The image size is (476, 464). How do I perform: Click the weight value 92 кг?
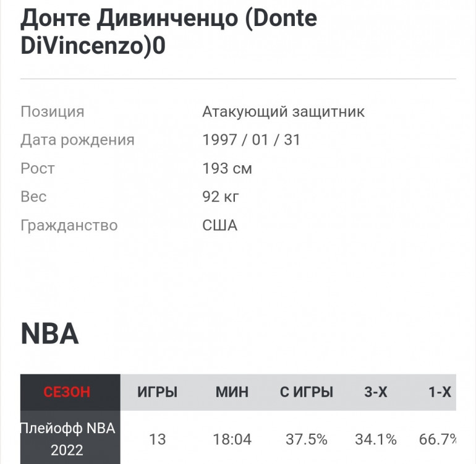[221, 197]
